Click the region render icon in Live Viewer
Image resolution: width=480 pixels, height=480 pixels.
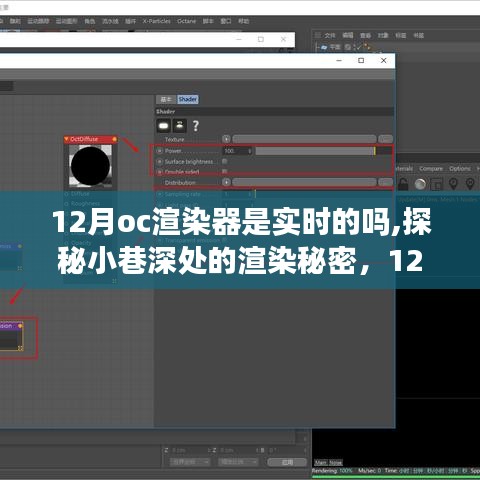[x=436, y=184]
